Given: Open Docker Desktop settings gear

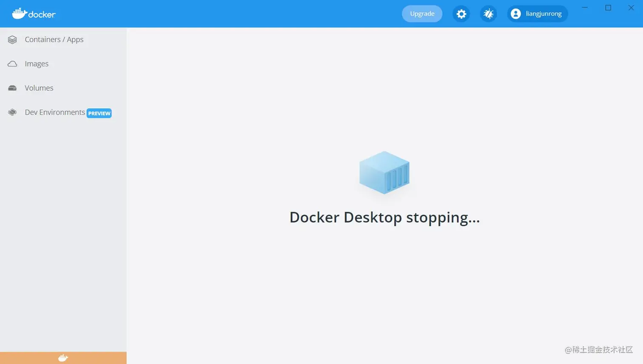Looking at the screenshot, I should coord(461,13).
